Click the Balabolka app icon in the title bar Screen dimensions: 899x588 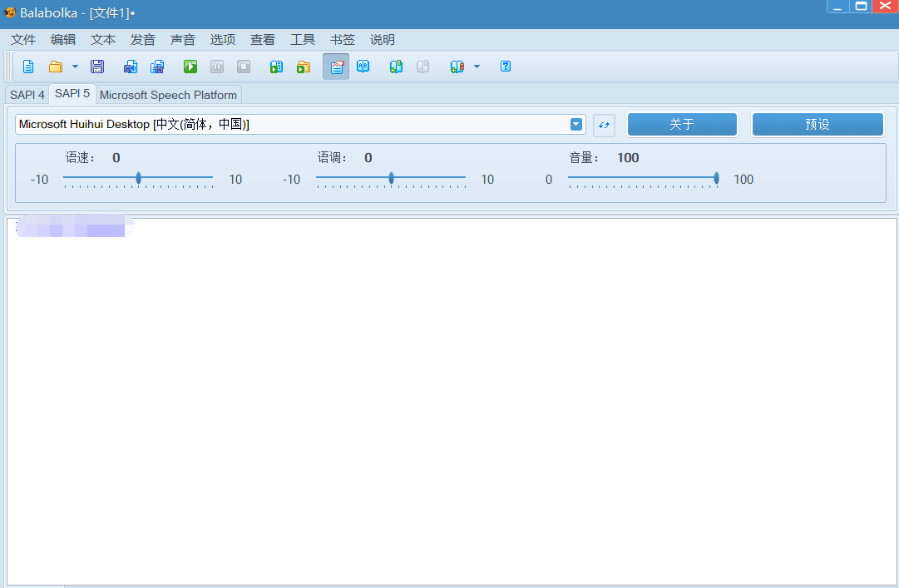pyautogui.click(x=9, y=12)
